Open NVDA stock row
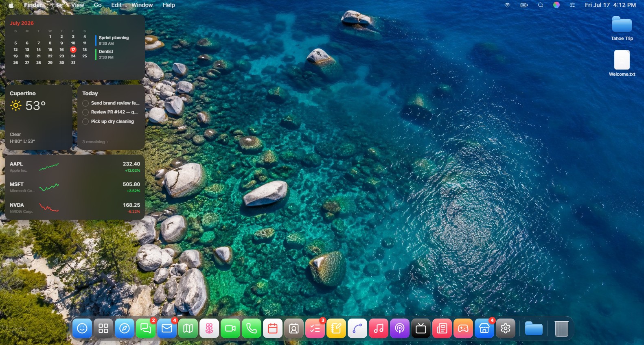The image size is (644, 345). [75, 208]
